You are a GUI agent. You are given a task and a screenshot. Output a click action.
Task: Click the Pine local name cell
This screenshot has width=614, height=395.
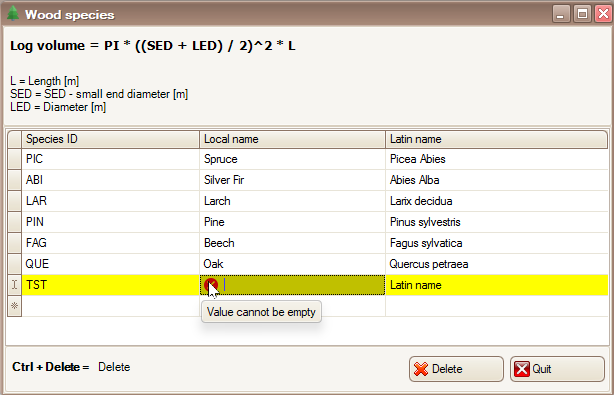[x=293, y=222]
